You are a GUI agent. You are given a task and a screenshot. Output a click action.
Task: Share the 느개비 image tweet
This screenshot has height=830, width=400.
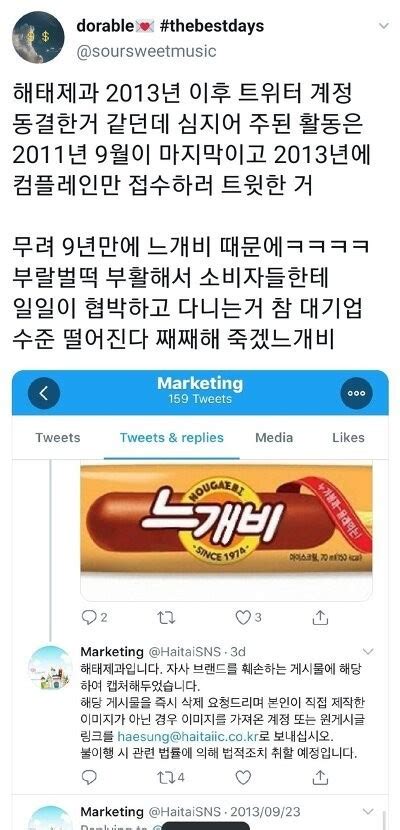point(320,617)
